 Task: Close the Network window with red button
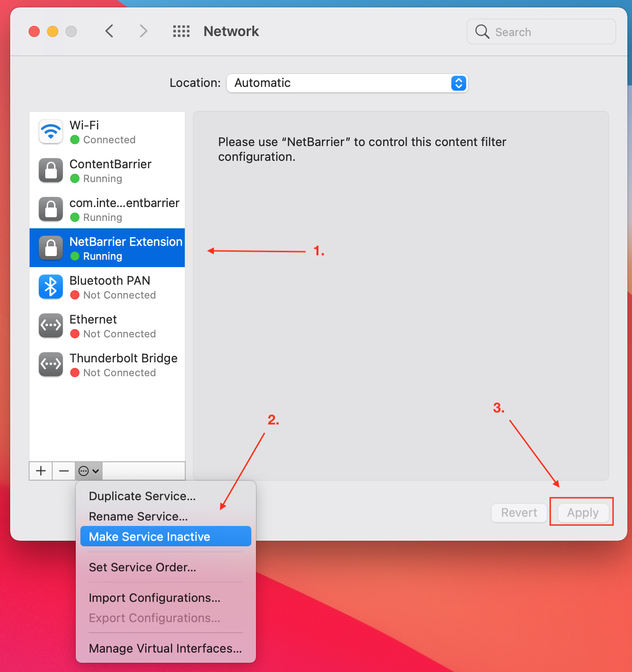click(x=34, y=31)
